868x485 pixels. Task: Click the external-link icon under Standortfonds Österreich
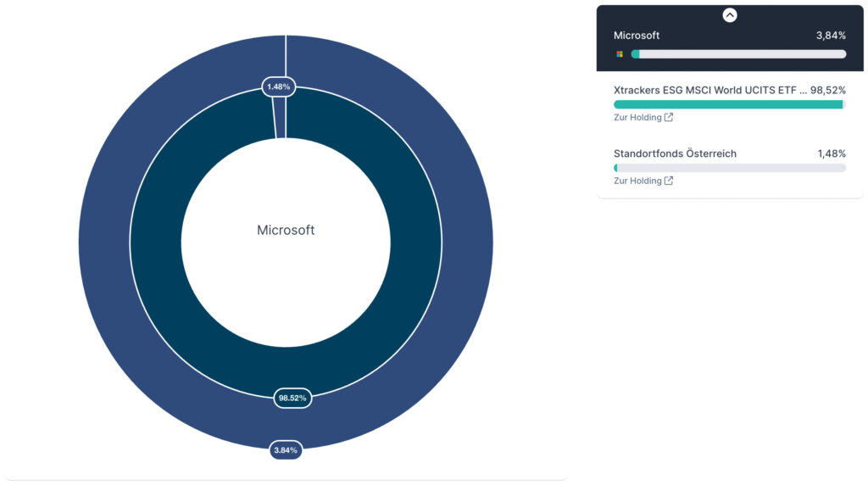click(x=669, y=181)
